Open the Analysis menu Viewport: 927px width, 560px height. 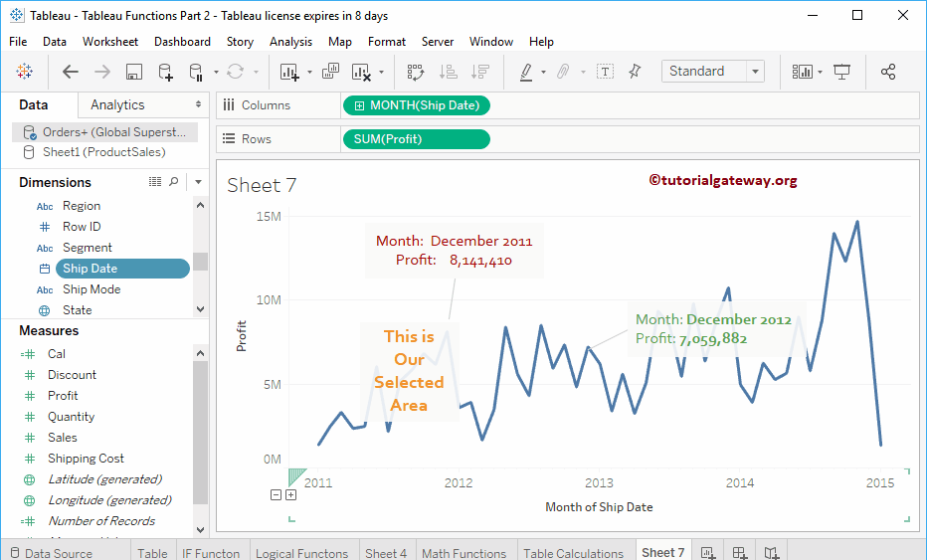click(290, 42)
